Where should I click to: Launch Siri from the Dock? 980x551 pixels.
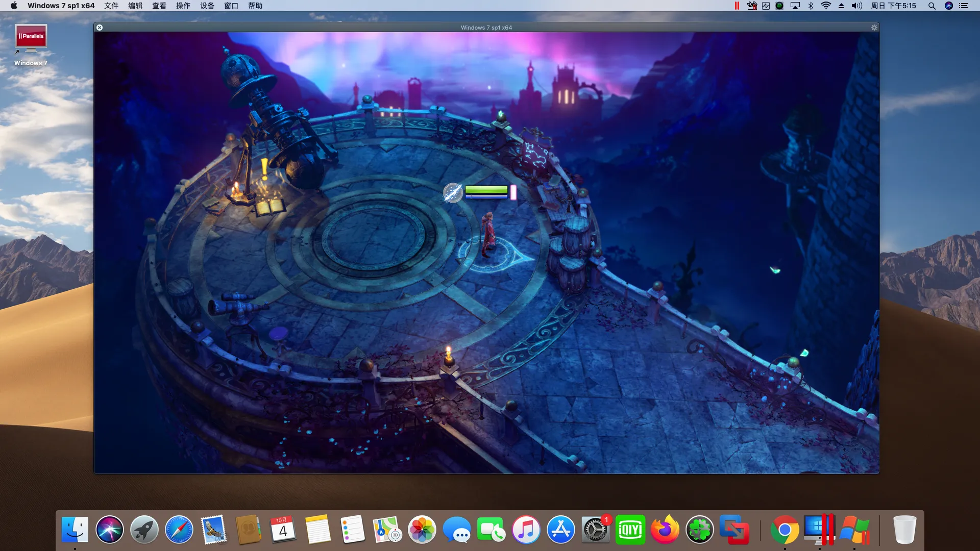(x=110, y=530)
